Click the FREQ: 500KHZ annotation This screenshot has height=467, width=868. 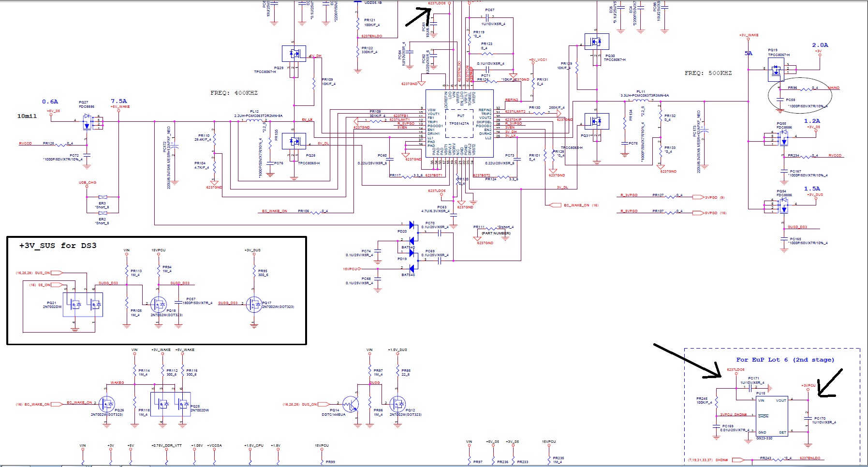pyautogui.click(x=708, y=73)
